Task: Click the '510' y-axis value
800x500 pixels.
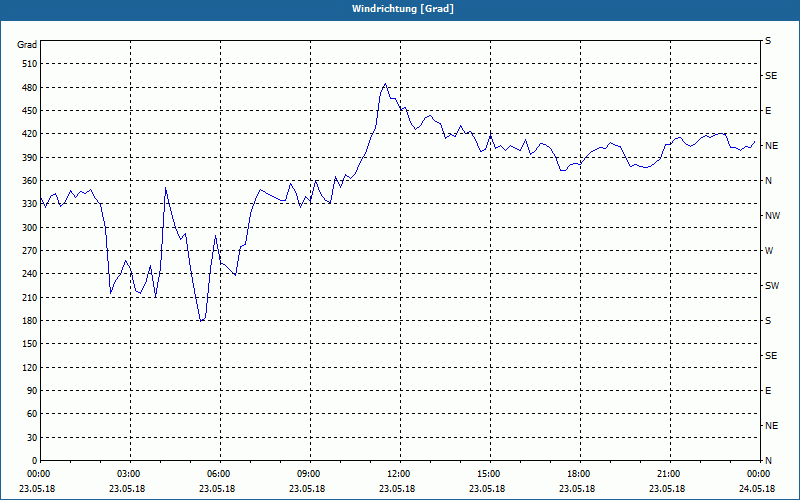Action: coord(30,64)
